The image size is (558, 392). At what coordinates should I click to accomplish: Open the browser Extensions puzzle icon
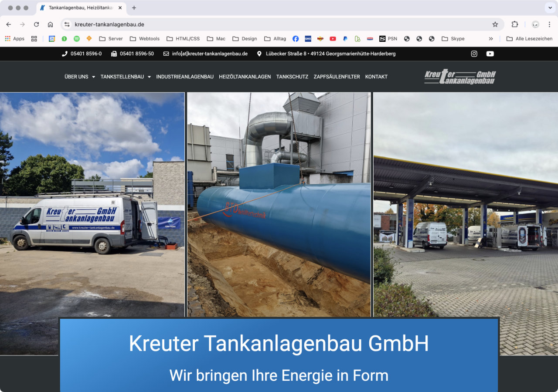(515, 24)
